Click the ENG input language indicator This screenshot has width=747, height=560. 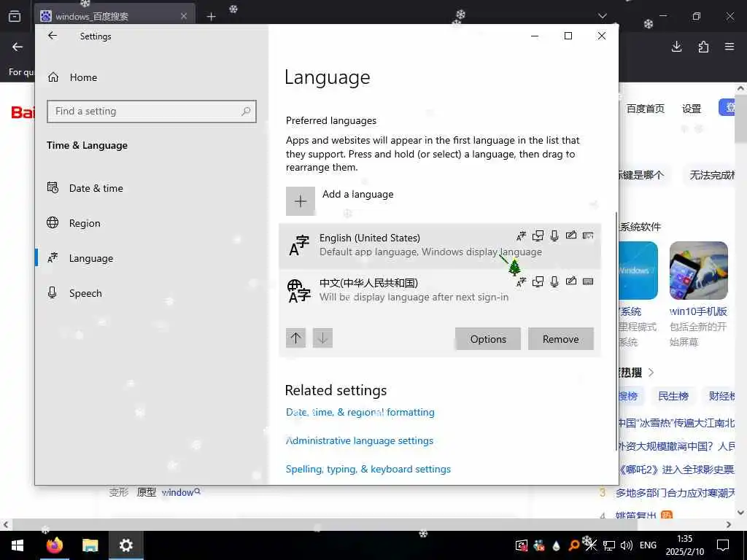click(648, 545)
